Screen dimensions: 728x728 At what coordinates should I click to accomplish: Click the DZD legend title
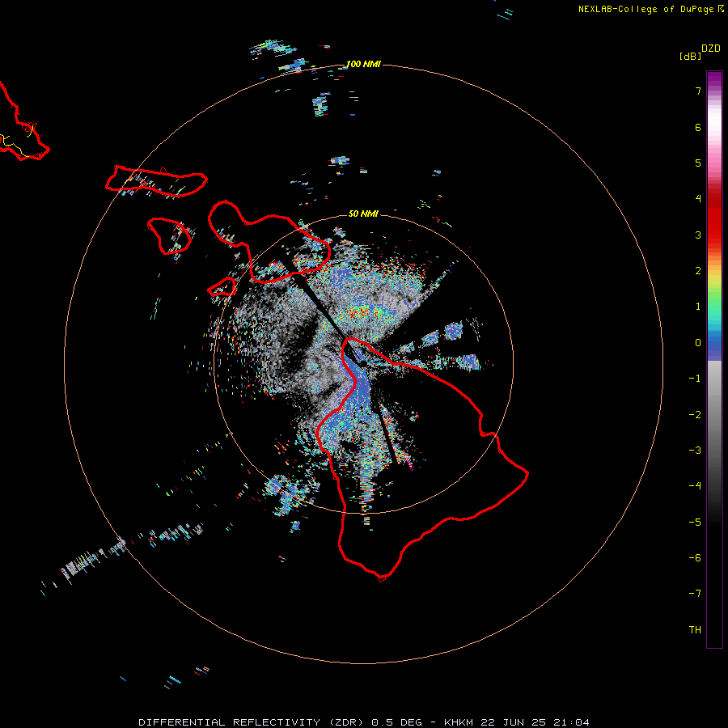[711, 49]
